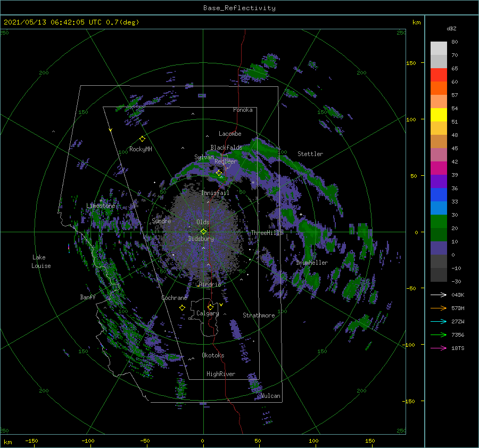479x448 pixels.
Task: Click the 0.7(deg) elevation angle text
Action: [122, 22]
